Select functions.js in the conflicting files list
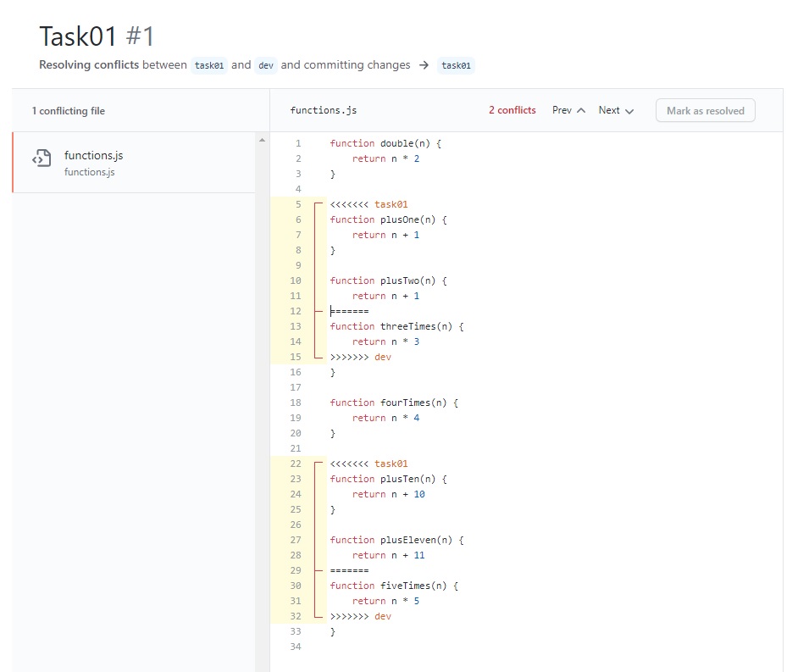809x672 pixels. [x=93, y=156]
